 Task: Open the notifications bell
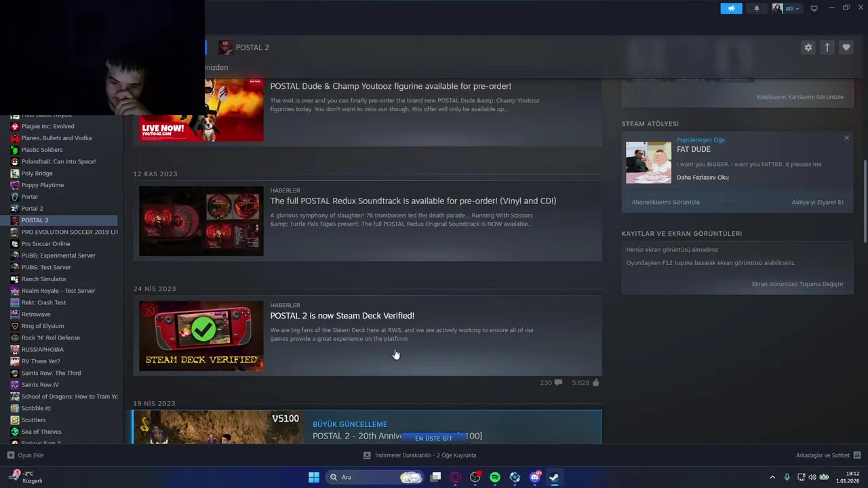[x=757, y=9]
